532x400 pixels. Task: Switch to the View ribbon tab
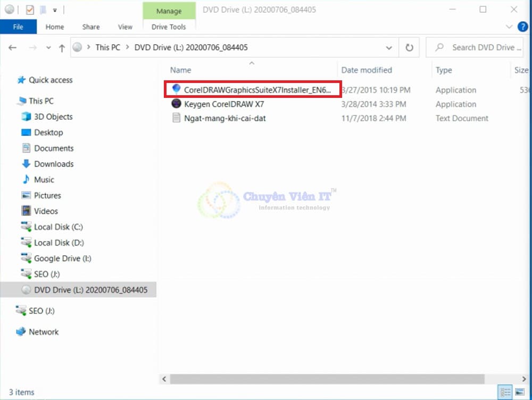126,27
